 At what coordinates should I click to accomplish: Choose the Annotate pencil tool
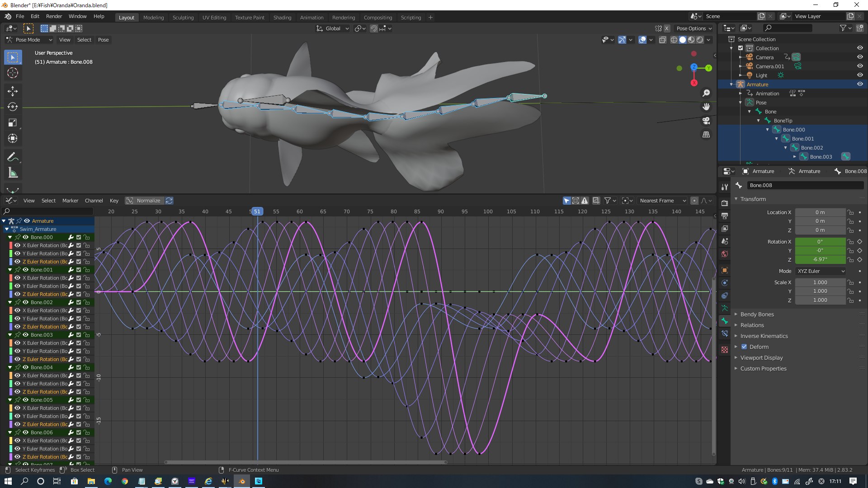coord(13,157)
